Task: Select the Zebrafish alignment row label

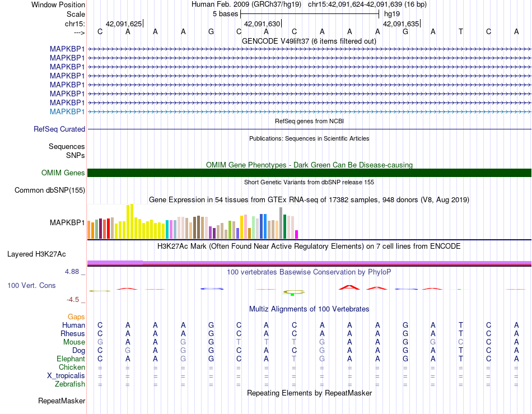Action: (x=70, y=384)
